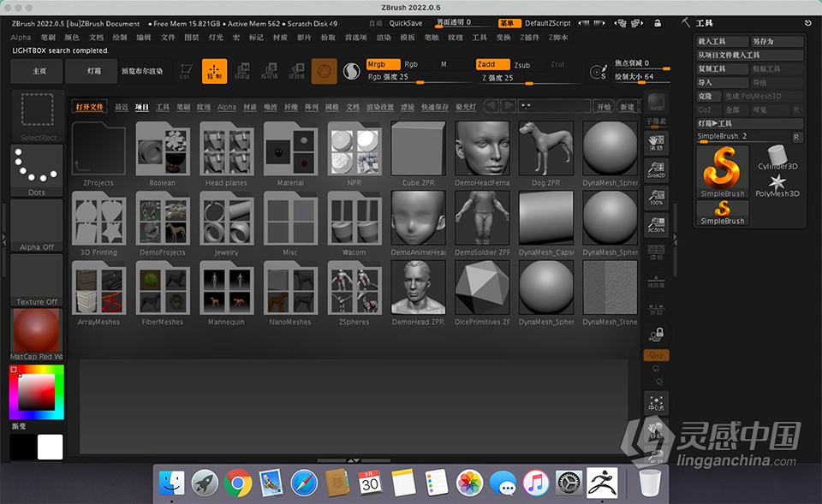822x504 pixels.
Task: Switch to the 项目 LightBox tab
Action: point(142,107)
